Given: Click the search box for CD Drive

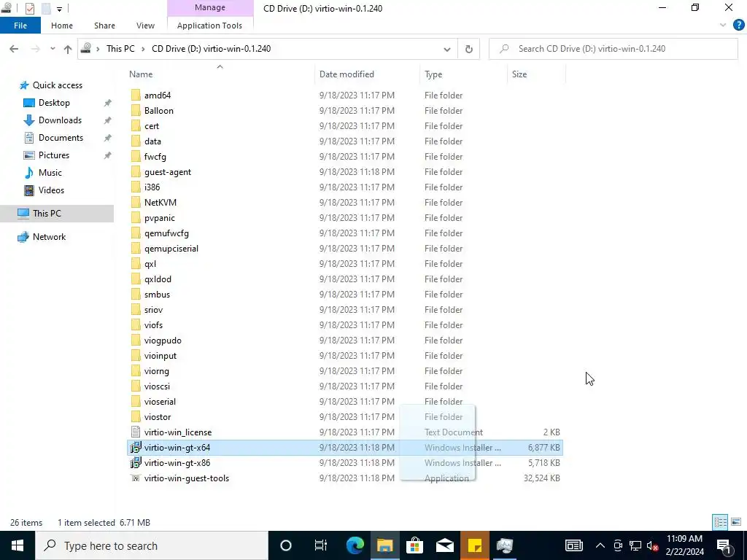Looking at the screenshot, I should point(613,49).
